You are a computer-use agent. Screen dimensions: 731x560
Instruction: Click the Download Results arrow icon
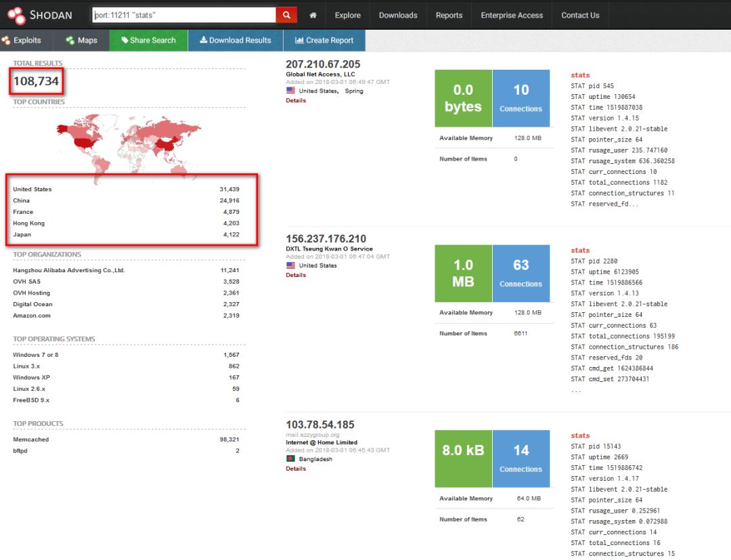pyautogui.click(x=203, y=40)
